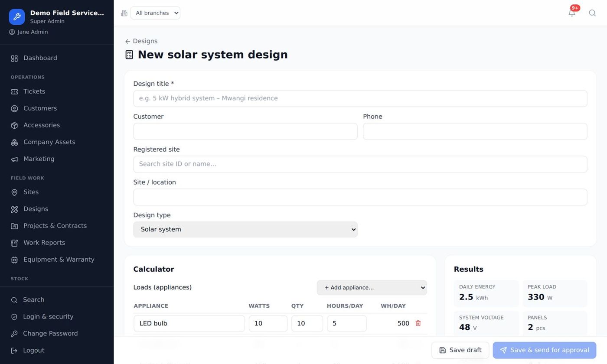Screen dimensions: 607x364
Task: Click the back arrow next to Designs
Action: tap(127, 42)
